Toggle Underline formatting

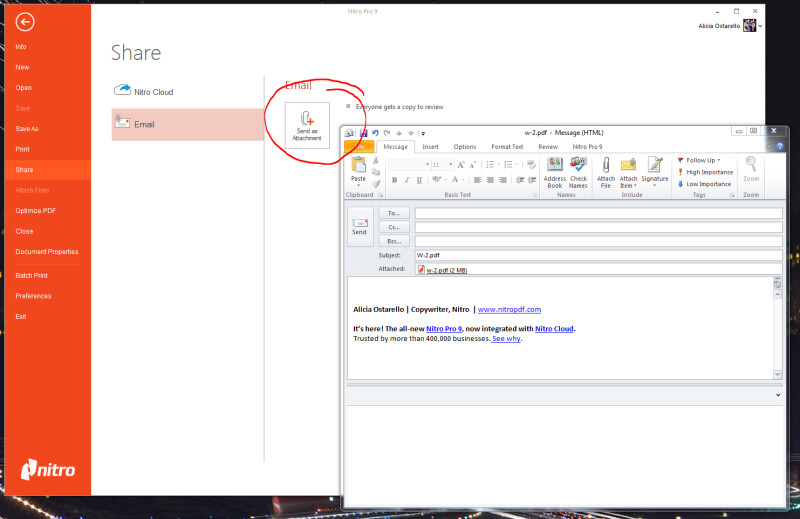pyautogui.click(x=419, y=180)
